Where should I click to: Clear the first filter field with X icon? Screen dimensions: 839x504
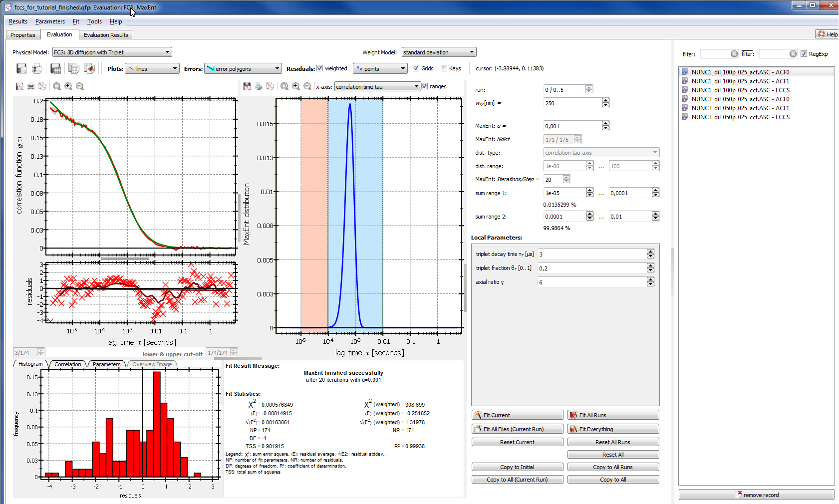(x=734, y=54)
